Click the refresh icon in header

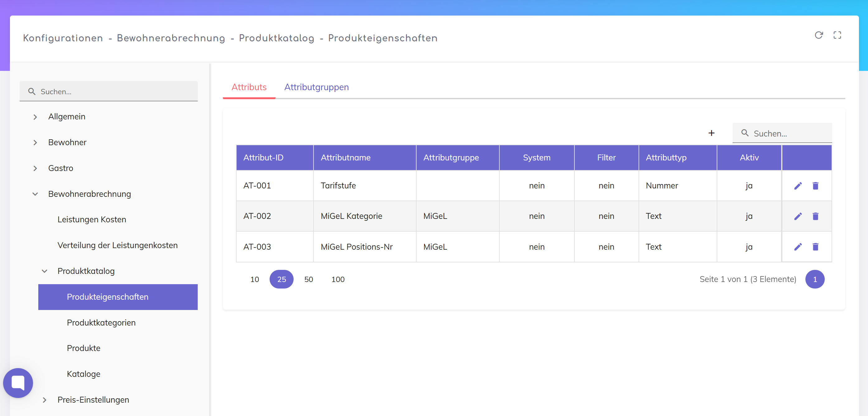(818, 35)
